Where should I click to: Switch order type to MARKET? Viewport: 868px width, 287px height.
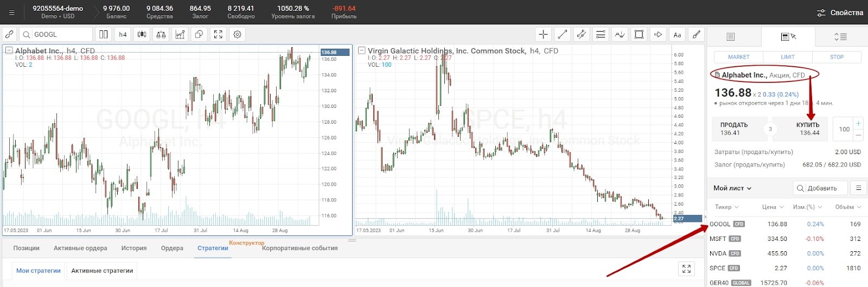(738, 57)
